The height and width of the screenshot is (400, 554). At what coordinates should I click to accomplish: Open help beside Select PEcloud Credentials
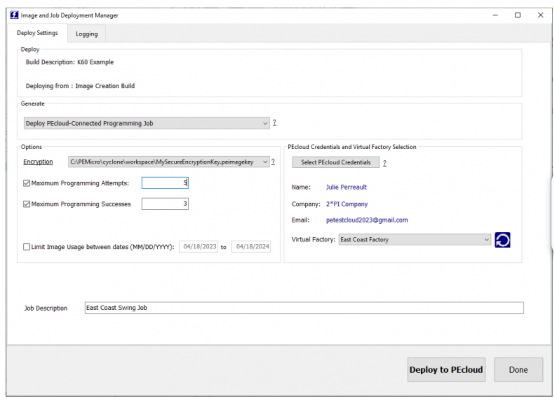click(385, 163)
